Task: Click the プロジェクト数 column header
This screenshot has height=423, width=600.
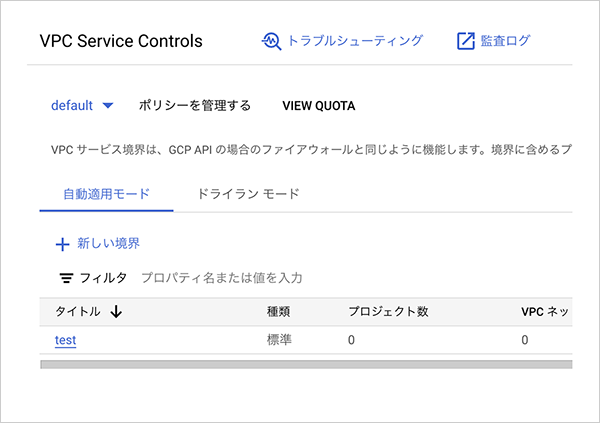Action: [388, 312]
